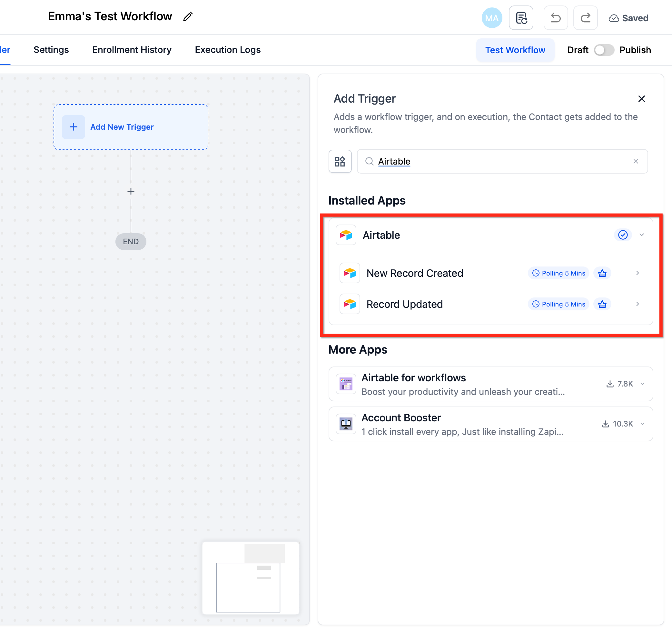Click the redo arrow icon
This screenshot has height=633, width=672.
[585, 17]
